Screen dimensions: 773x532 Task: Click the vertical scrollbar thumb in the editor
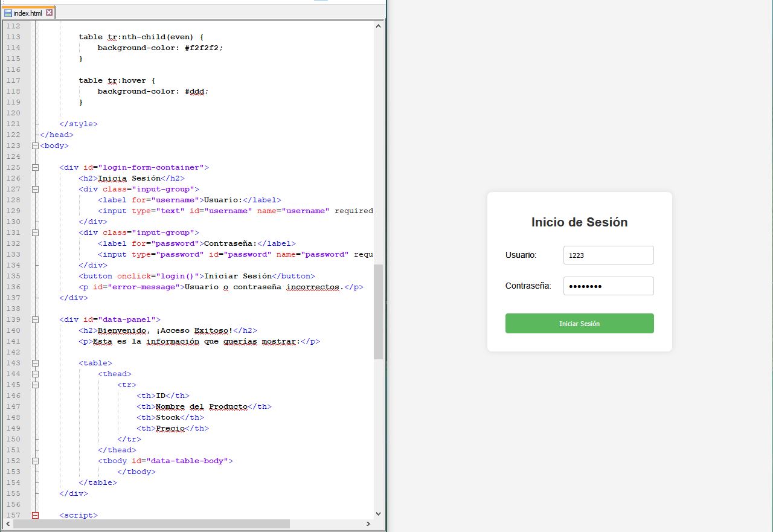(379, 311)
